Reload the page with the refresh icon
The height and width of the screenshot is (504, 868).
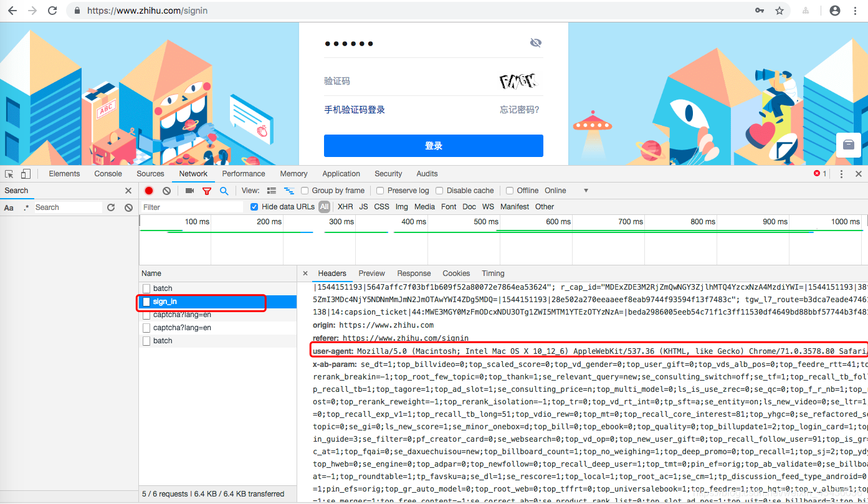click(x=53, y=11)
